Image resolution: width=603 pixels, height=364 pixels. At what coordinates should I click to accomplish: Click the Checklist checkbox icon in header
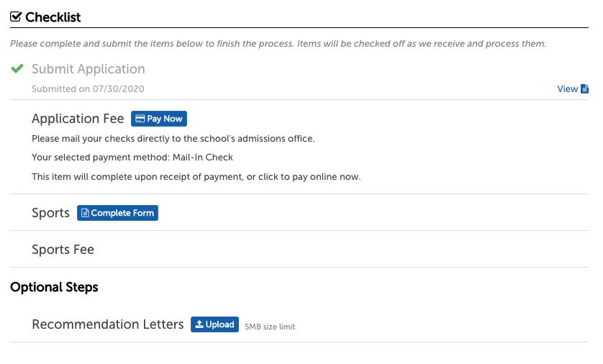tap(16, 17)
